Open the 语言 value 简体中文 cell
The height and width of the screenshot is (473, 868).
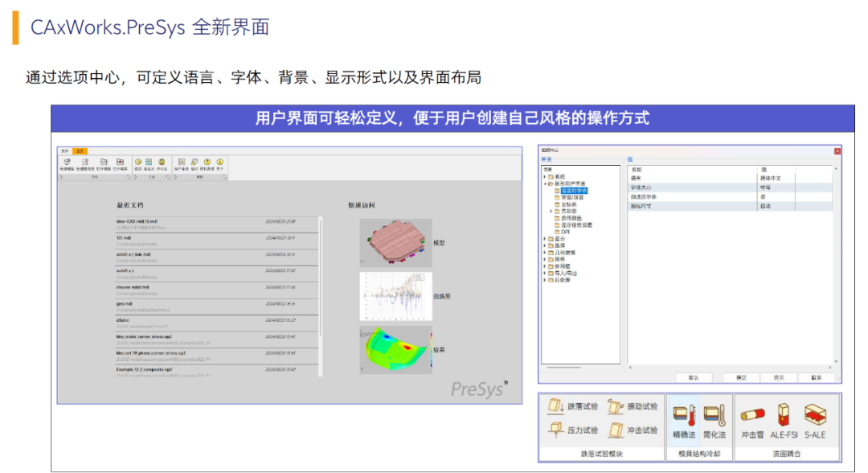[776, 179]
